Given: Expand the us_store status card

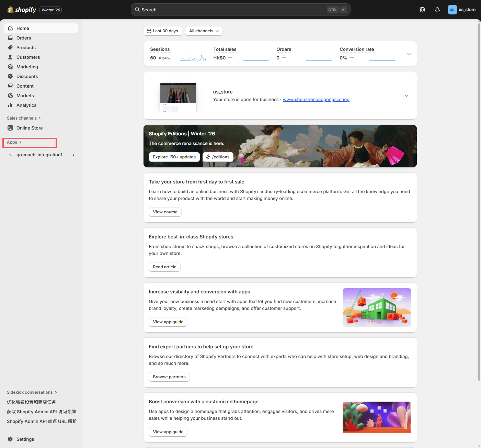Looking at the screenshot, I should pyautogui.click(x=406, y=96).
